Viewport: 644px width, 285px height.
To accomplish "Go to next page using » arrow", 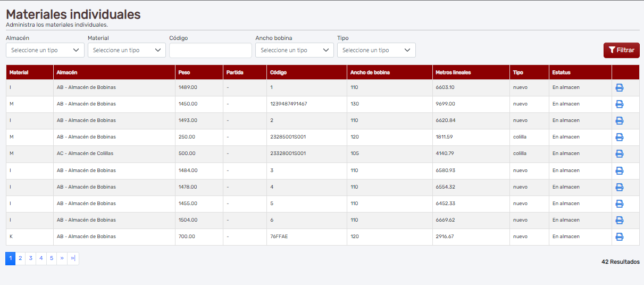I will coord(62,258).
